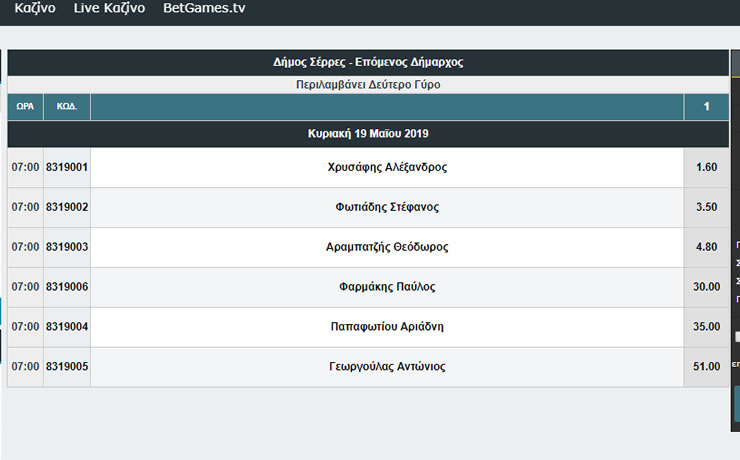Image resolution: width=740 pixels, height=460 pixels.
Task: Click the ΚΩΔ. column header
Action: pos(67,107)
